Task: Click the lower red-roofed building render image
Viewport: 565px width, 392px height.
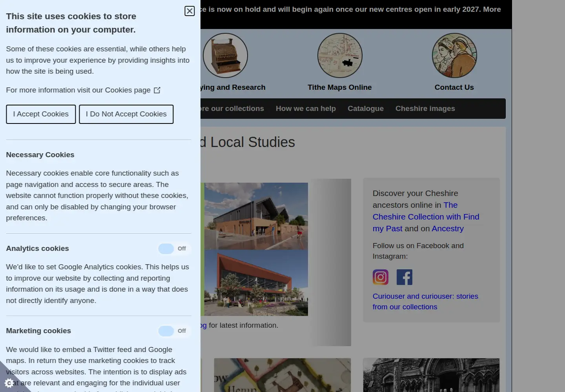Action: tap(256, 283)
